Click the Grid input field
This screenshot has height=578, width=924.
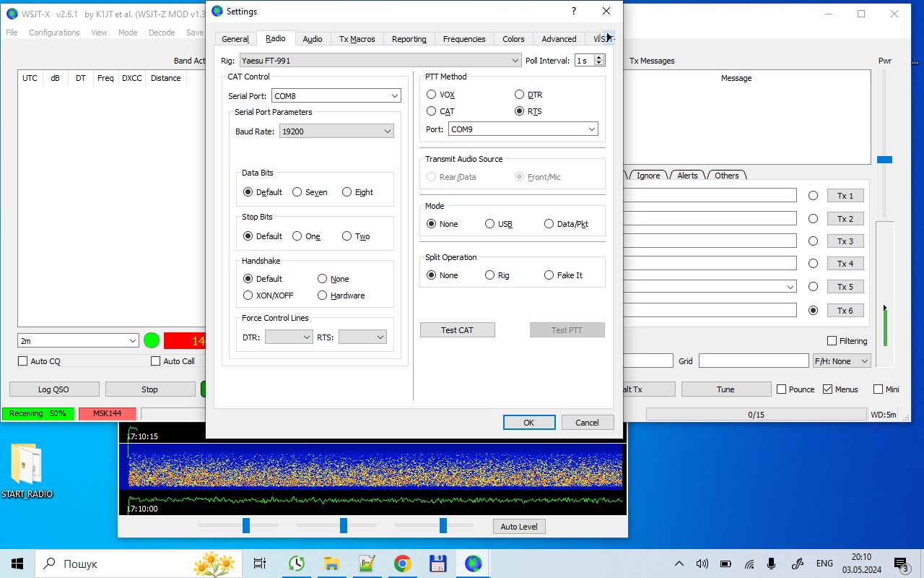pos(754,361)
